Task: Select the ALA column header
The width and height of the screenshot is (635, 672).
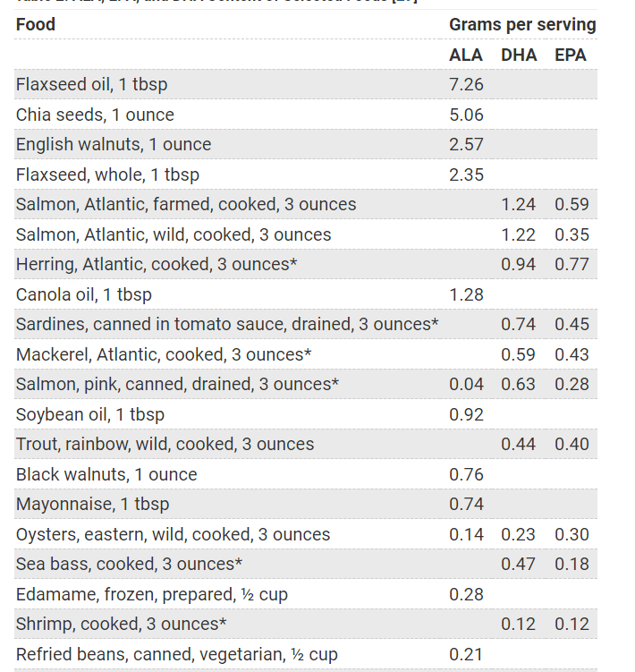Action: pyautogui.click(x=465, y=55)
